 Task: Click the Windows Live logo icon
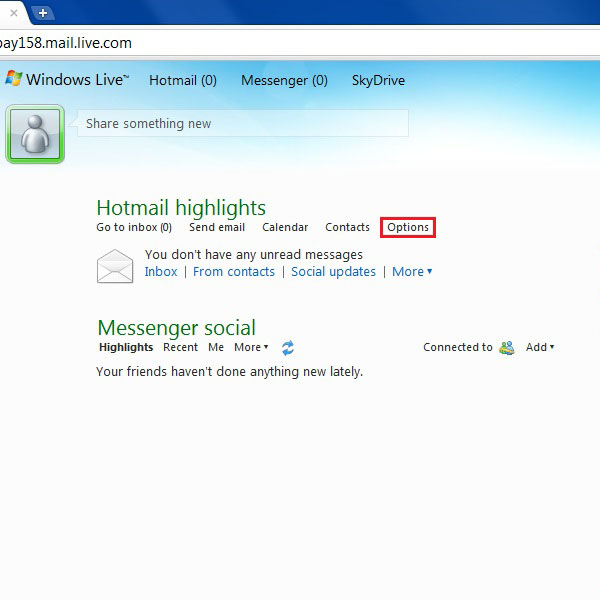(x=14, y=78)
